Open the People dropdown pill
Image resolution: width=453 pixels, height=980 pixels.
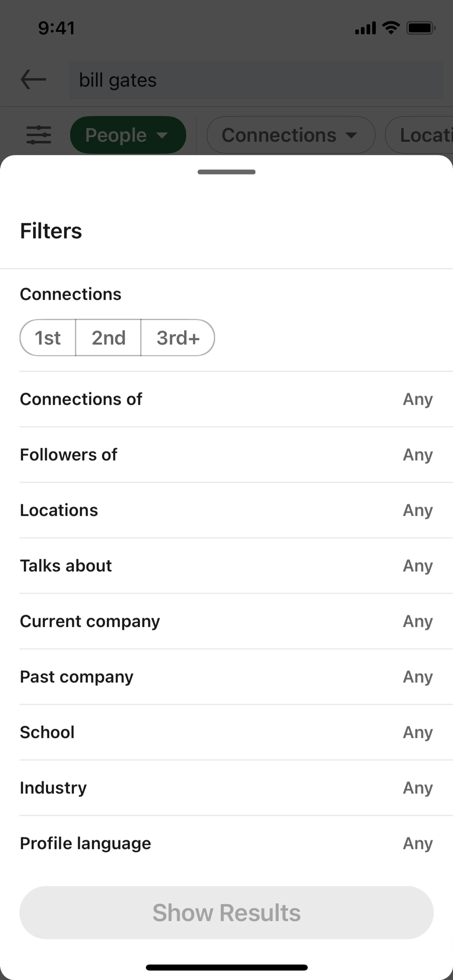128,135
